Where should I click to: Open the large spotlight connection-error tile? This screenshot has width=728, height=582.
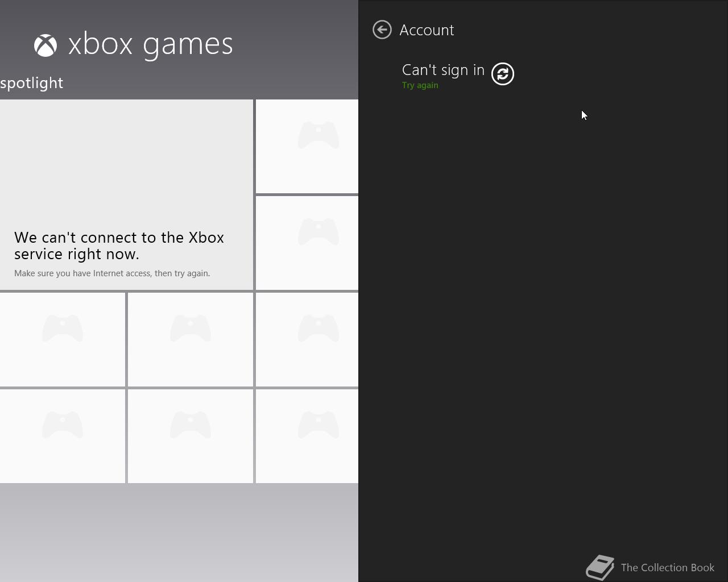pos(126,194)
